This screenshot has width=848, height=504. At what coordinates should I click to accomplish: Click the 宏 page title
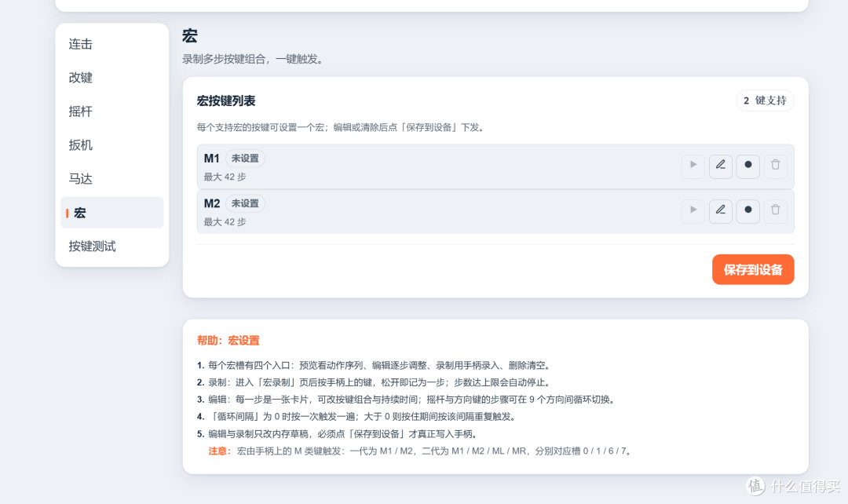tap(190, 35)
